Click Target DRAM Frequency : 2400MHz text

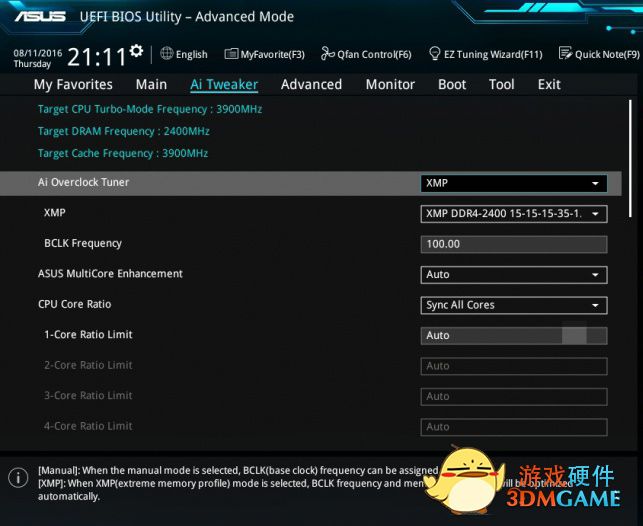tap(123, 132)
